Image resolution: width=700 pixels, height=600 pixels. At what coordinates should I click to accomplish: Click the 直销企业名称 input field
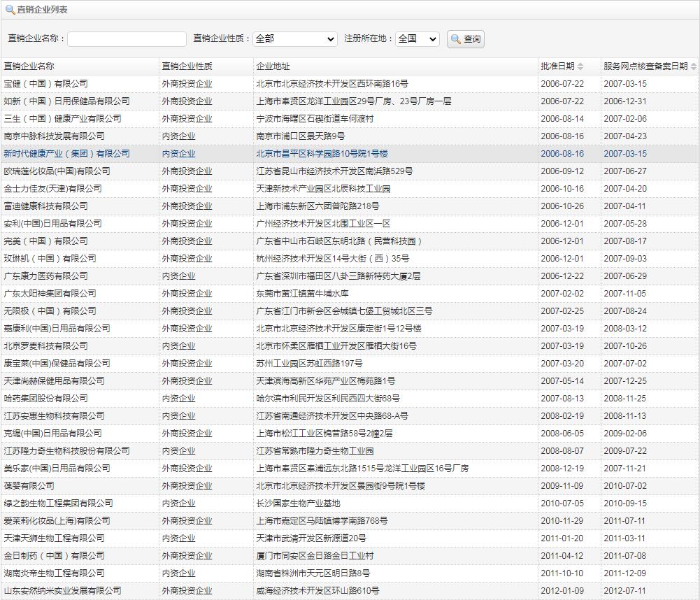(x=127, y=39)
